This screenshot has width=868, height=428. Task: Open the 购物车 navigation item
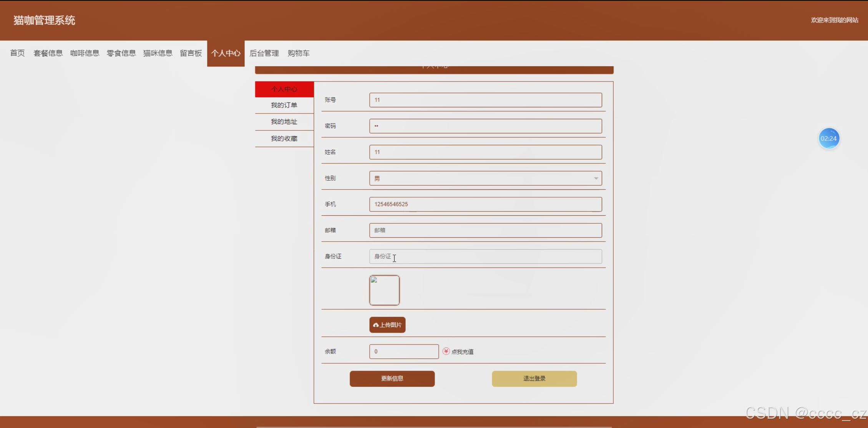(x=299, y=53)
